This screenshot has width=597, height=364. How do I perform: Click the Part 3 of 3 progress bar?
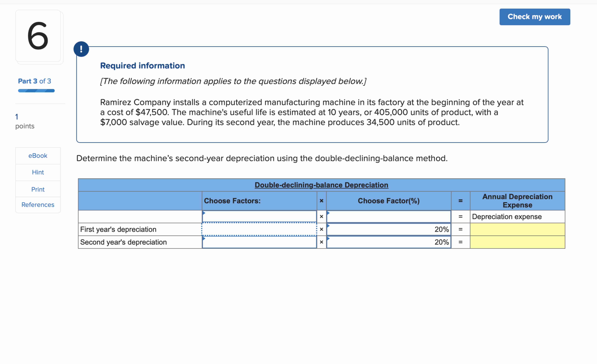[x=36, y=91]
